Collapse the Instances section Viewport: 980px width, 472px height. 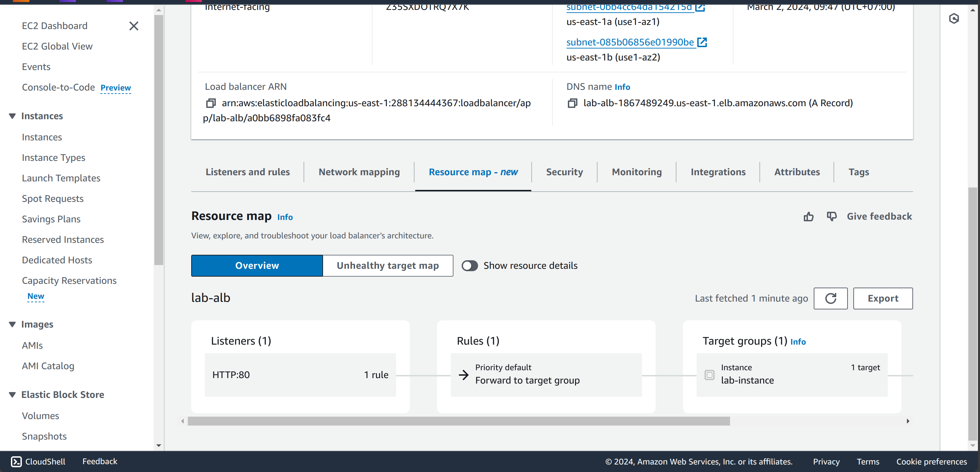click(x=12, y=116)
